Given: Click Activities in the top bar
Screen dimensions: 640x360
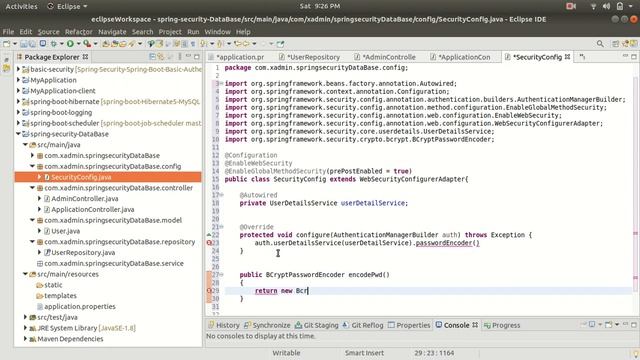Looking at the screenshot, I should 21,6.
